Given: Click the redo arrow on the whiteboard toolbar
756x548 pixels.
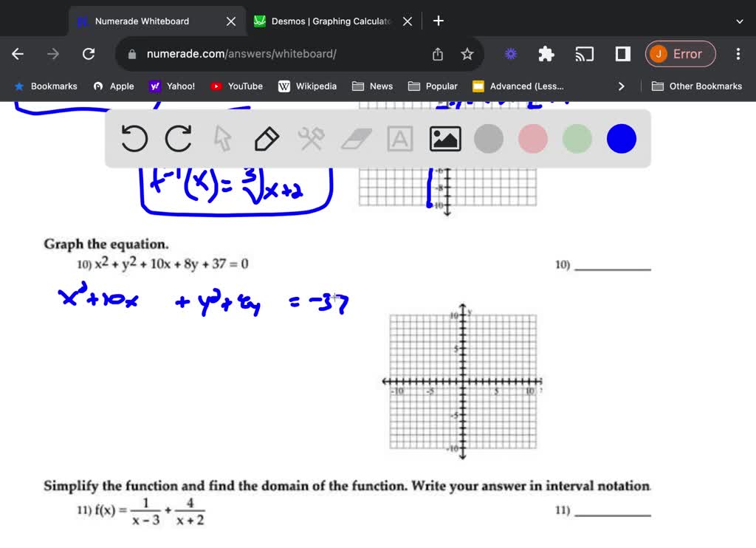Looking at the screenshot, I should tap(177, 138).
